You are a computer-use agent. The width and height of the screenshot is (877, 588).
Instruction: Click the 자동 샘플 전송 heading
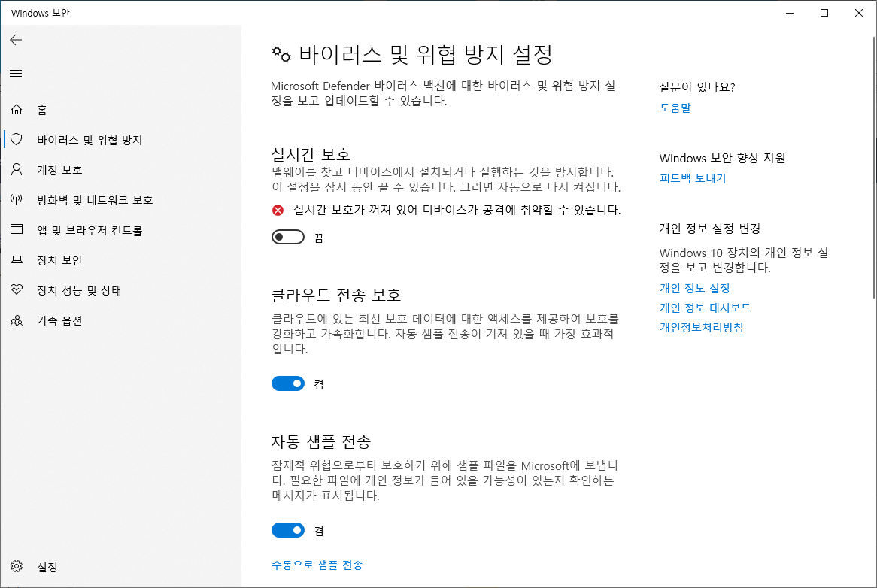(320, 442)
